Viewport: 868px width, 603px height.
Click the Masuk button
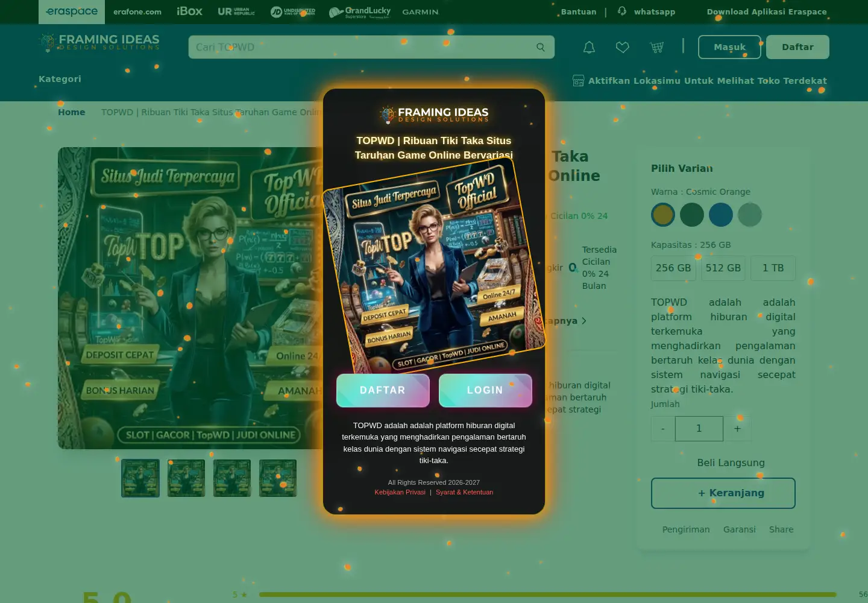[x=729, y=47]
